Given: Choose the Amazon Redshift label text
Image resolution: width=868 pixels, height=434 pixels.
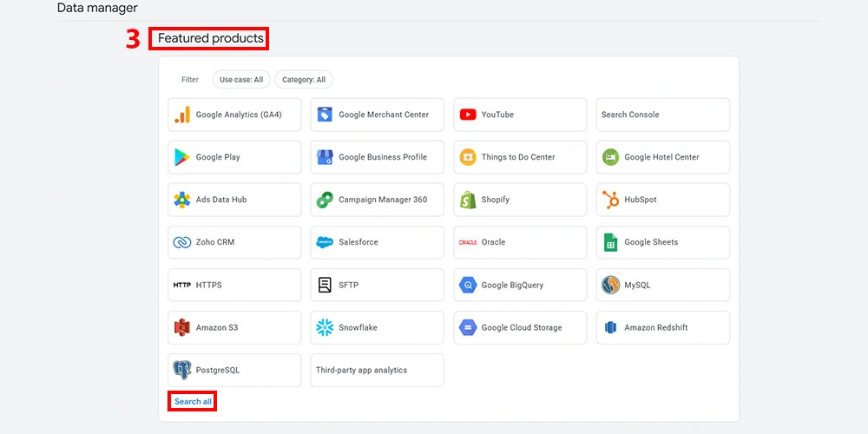Looking at the screenshot, I should 656,328.
